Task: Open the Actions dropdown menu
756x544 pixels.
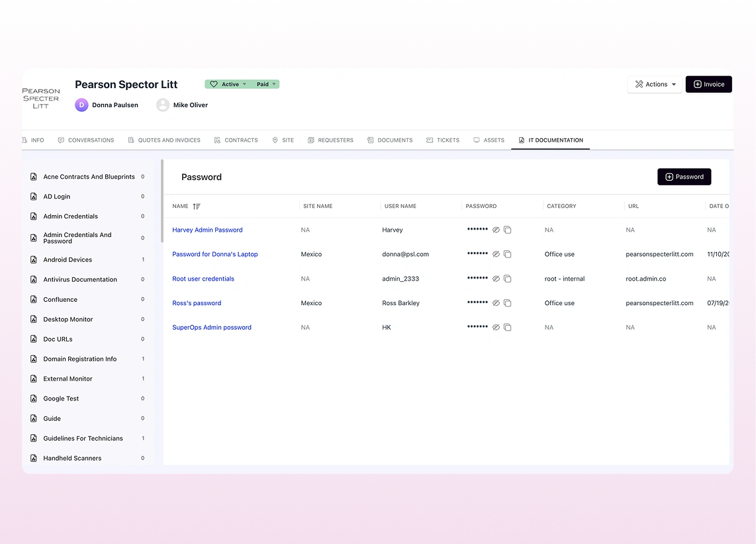Action: pos(655,85)
